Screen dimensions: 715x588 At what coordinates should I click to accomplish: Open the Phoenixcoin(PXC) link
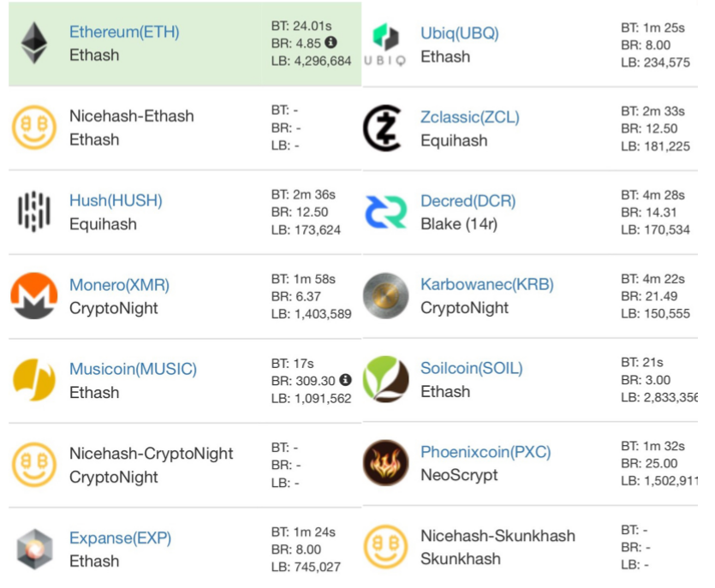(485, 453)
